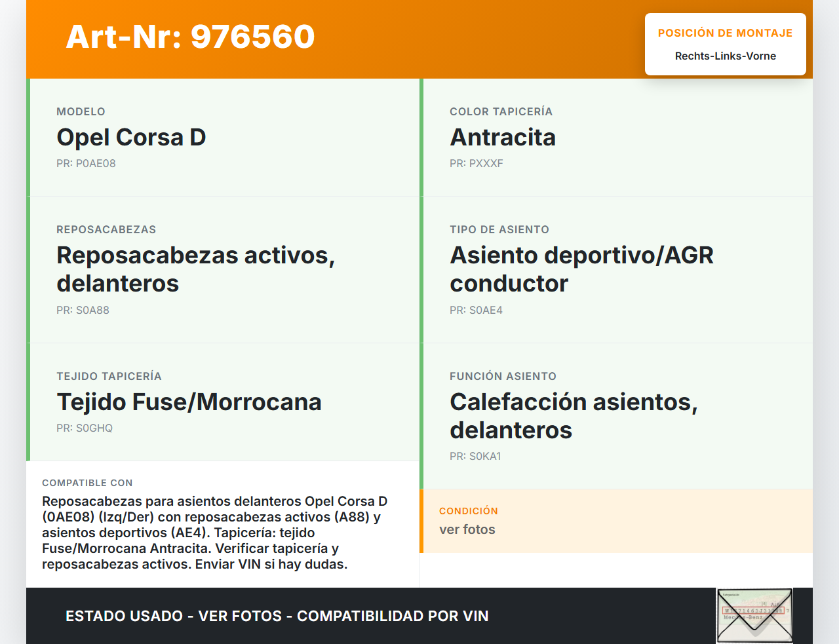This screenshot has height=644, width=839.
Task: Select the code 'PR: S0GHQ'
Action: coord(85,428)
